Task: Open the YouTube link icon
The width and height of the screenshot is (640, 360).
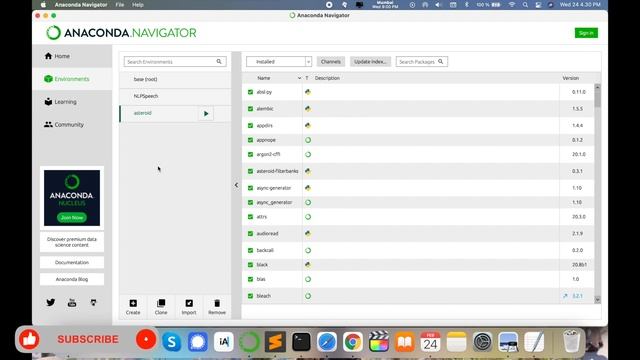Action: pyautogui.click(x=72, y=302)
